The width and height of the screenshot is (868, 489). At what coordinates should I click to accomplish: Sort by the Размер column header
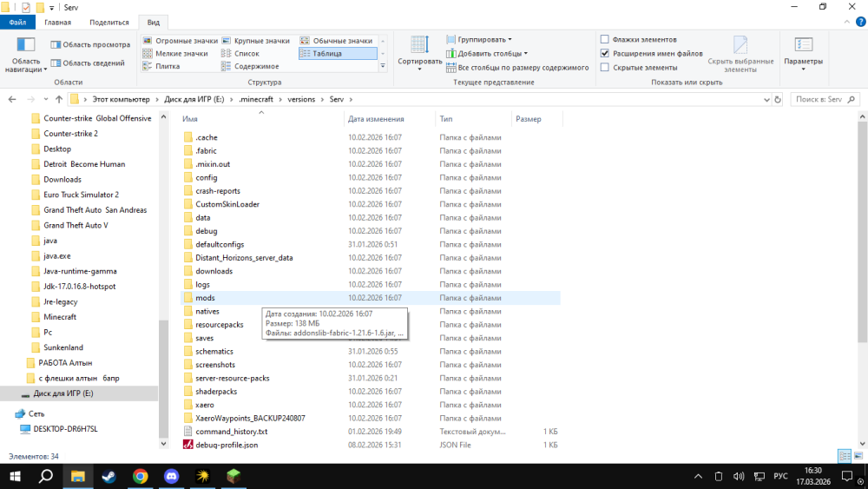tap(537, 119)
